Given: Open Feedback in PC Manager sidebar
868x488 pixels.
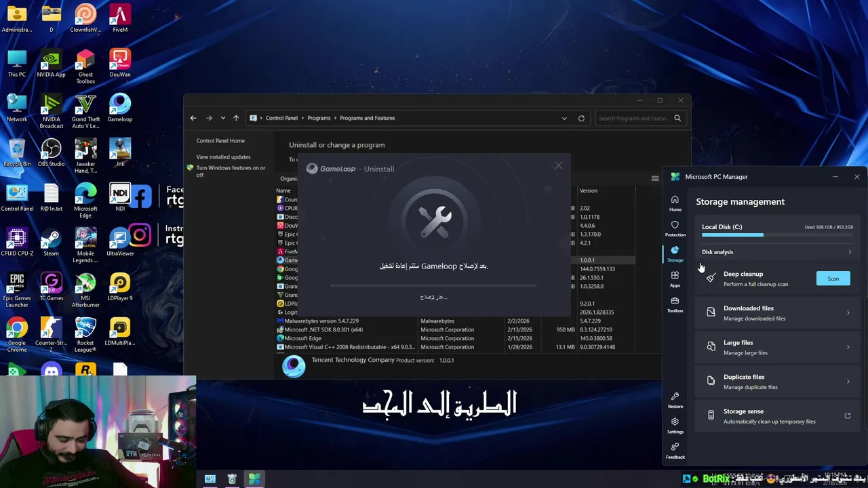Looking at the screenshot, I should (x=675, y=451).
